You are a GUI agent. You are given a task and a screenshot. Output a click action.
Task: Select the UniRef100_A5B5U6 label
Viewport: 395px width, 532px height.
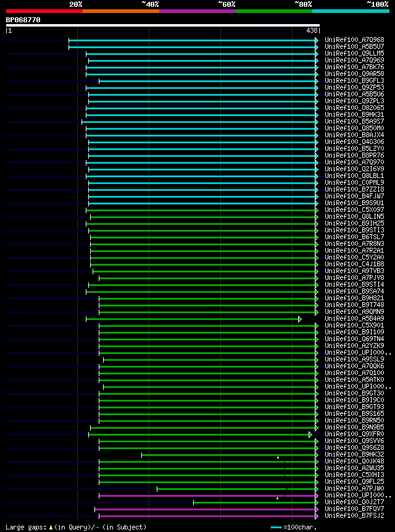354,95
